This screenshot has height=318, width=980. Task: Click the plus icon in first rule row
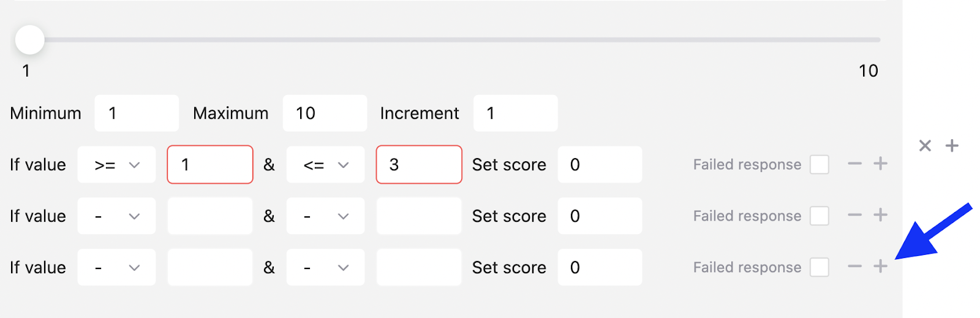pos(880,164)
